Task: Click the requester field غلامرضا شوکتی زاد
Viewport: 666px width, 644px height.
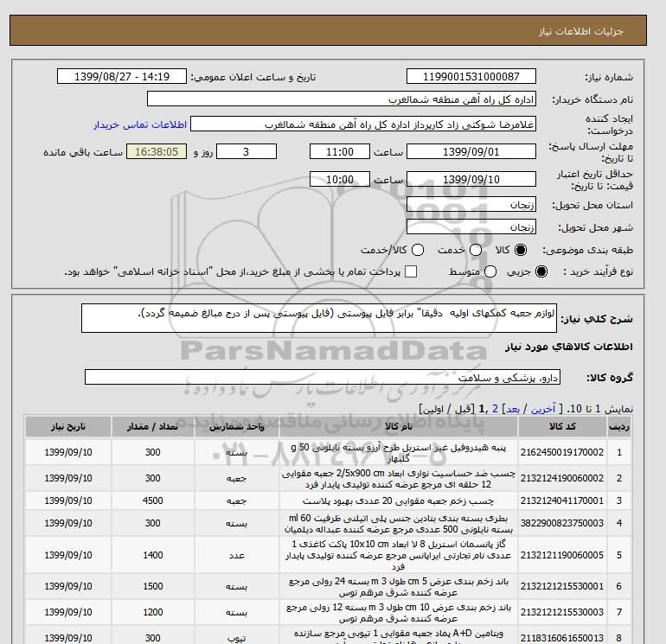Action: point(363,124)
